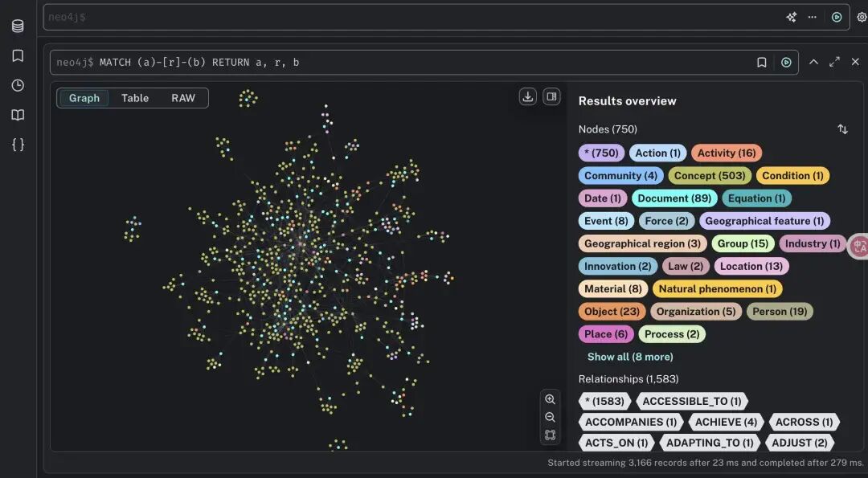Select the ADAPTING_TO (1) relationship type
The image size is (868, 478).
710,443
